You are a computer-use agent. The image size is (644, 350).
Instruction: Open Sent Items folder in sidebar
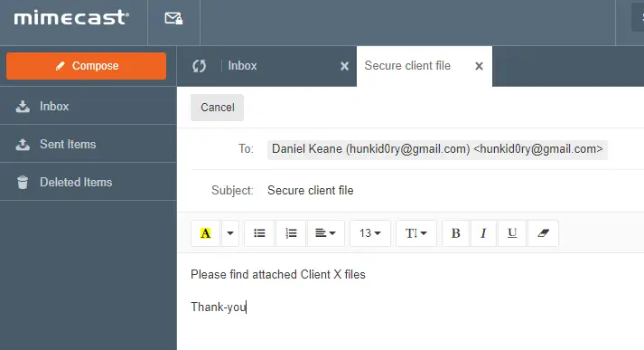click(89, 144)
